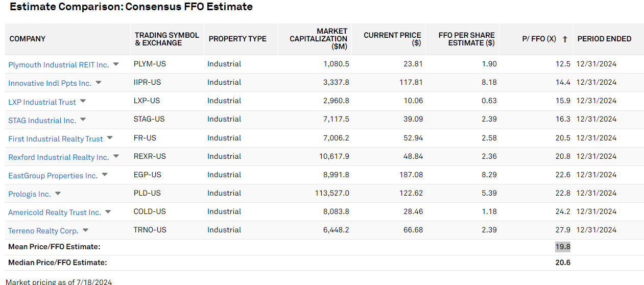Click ticker IIPR-US

(x=147, y=82)
